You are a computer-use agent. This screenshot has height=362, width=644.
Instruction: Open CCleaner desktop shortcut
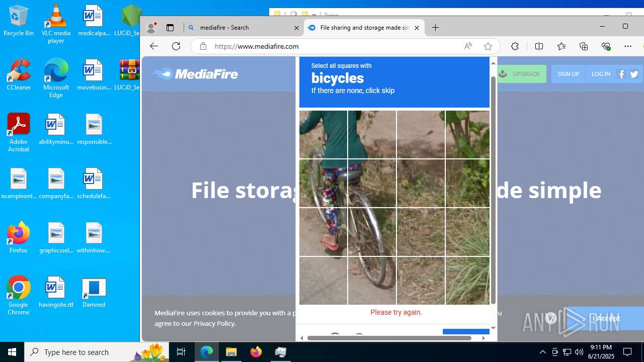(19, 75)
